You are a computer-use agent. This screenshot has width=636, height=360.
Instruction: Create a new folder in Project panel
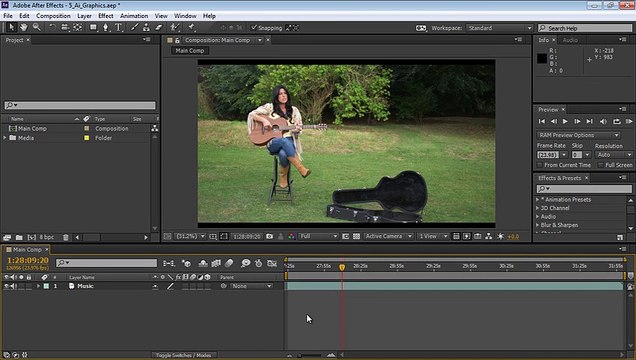pyautogui.click(x=19, y=237)
